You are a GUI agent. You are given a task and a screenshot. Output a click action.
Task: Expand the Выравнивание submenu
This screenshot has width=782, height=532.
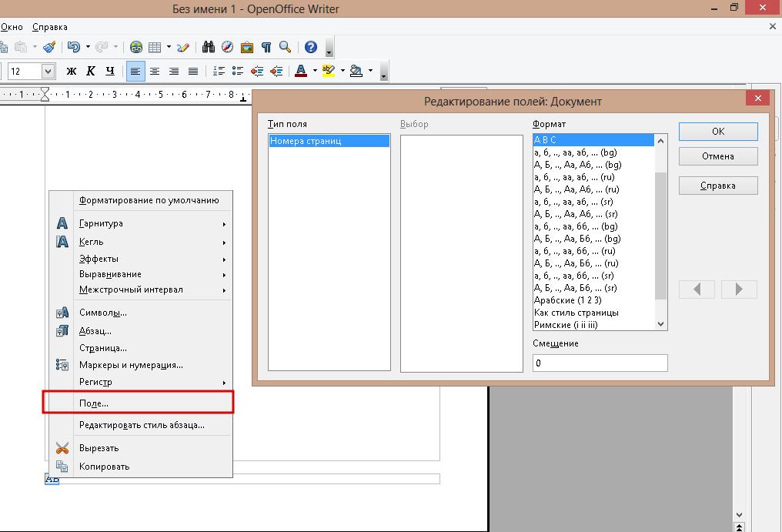point(149,274)
